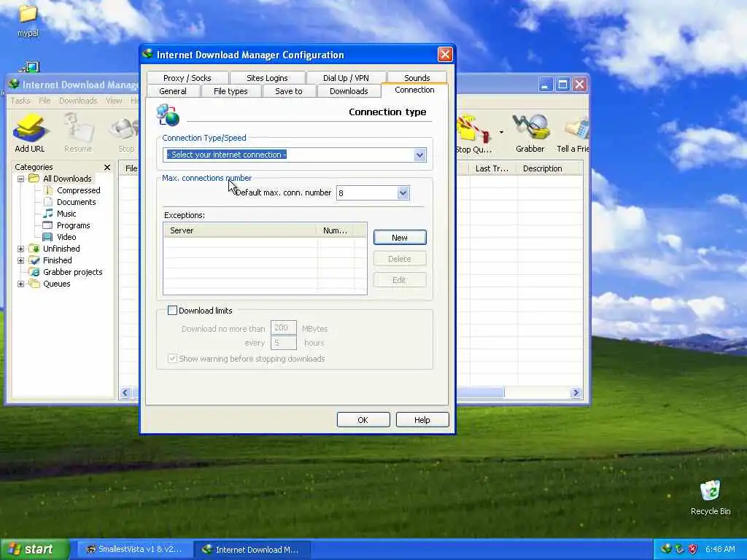Click Help in the configuration dialog

pyautogui.click(x=422, y=420)
